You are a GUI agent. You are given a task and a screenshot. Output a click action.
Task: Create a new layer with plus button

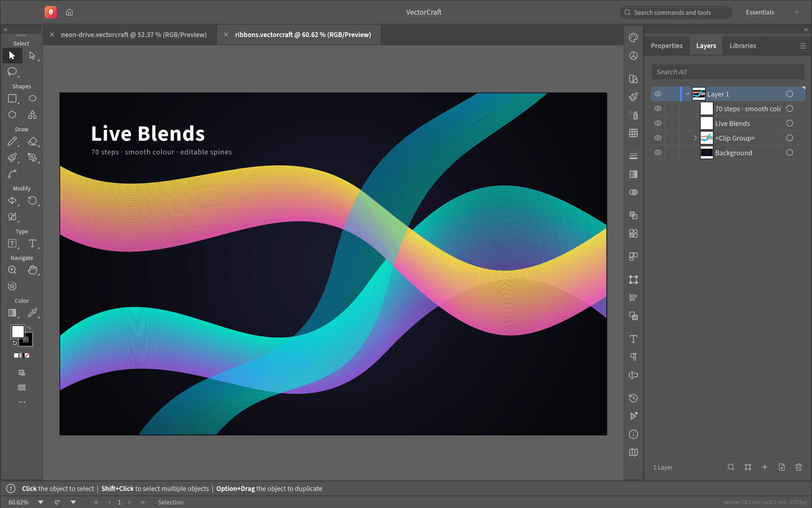pyautogui.click(x=765, y=467)
